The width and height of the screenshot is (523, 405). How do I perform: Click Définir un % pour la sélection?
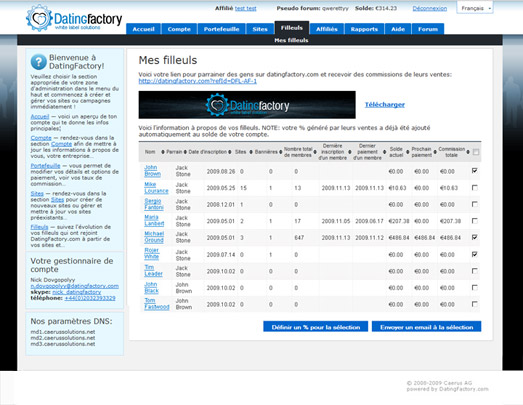click(316, 327)
